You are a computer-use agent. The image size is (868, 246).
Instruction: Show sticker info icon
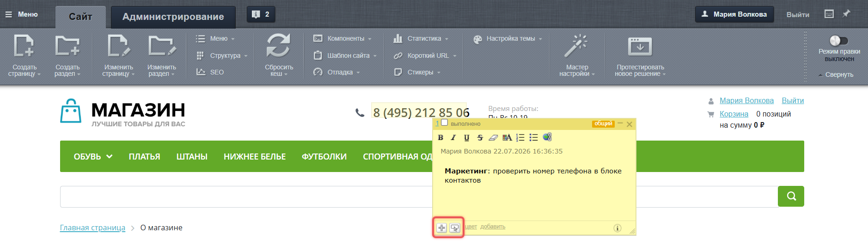point(617,228)
